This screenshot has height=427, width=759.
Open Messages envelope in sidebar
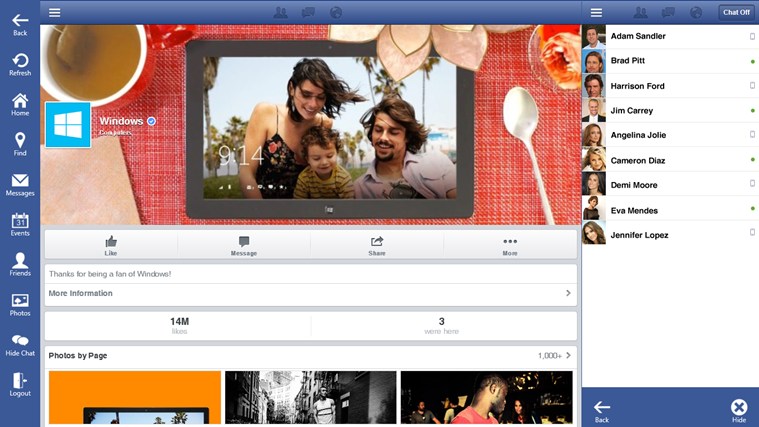pyautogui.click(x=20, y=185)
